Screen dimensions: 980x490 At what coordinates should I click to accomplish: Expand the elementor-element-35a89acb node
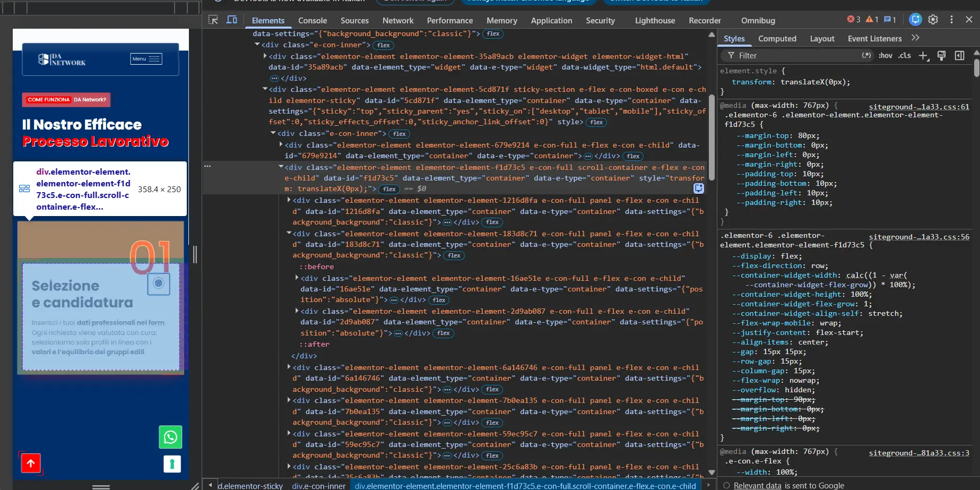(x=265, y=56)
